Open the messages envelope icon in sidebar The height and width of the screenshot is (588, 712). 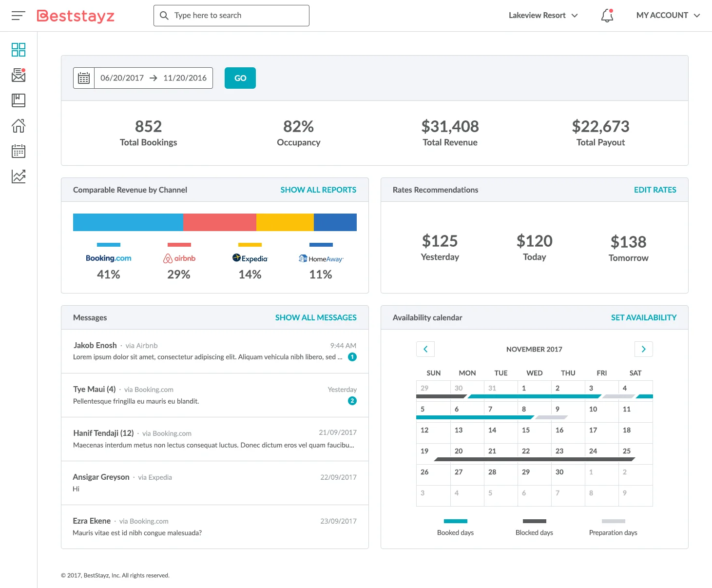19,75
